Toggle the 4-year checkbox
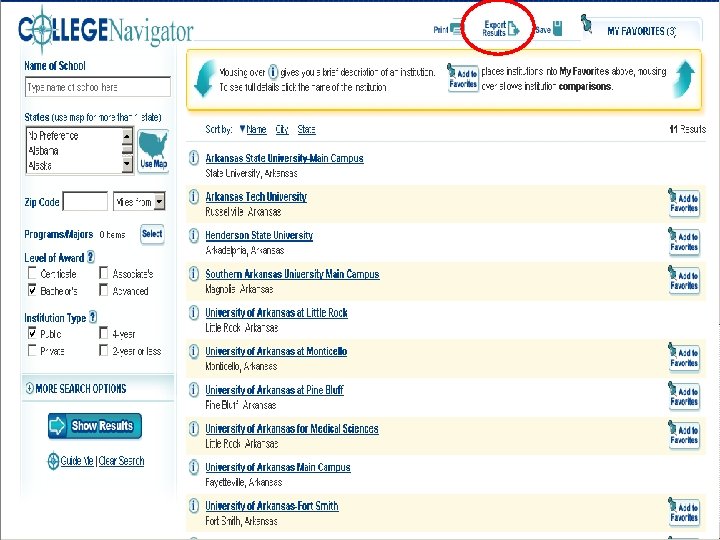Image resolution: width=720 pixels, height=540 pixels. pos(104,333)
